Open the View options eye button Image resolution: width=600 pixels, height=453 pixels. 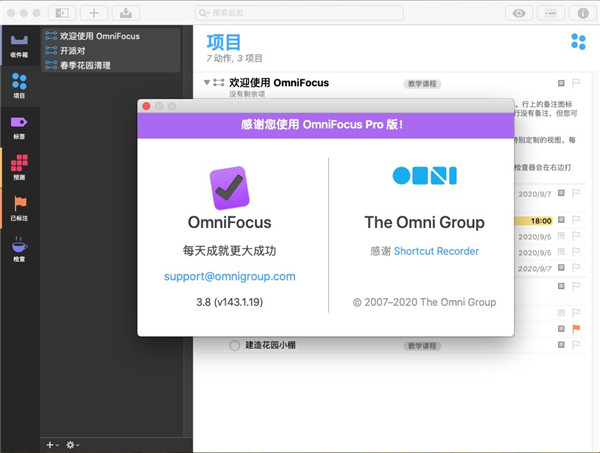(519, 13)
